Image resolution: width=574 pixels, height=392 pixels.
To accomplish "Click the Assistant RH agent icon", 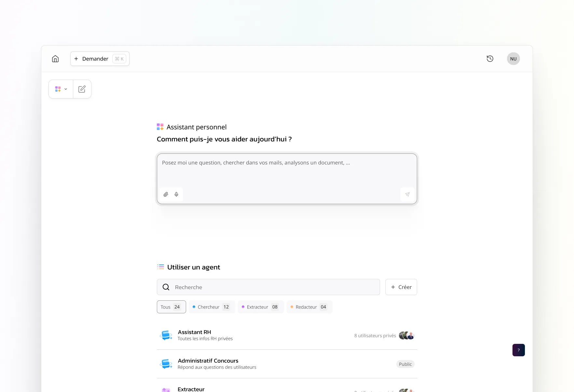I will 166,335.
